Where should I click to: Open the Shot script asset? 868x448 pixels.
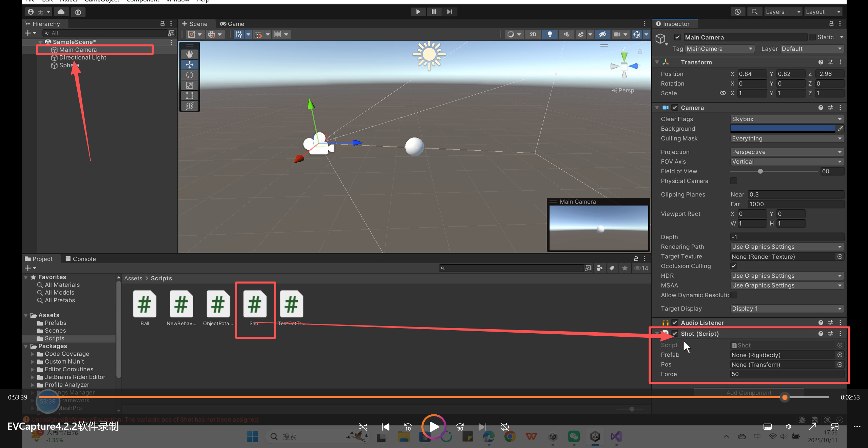(254, 304)
